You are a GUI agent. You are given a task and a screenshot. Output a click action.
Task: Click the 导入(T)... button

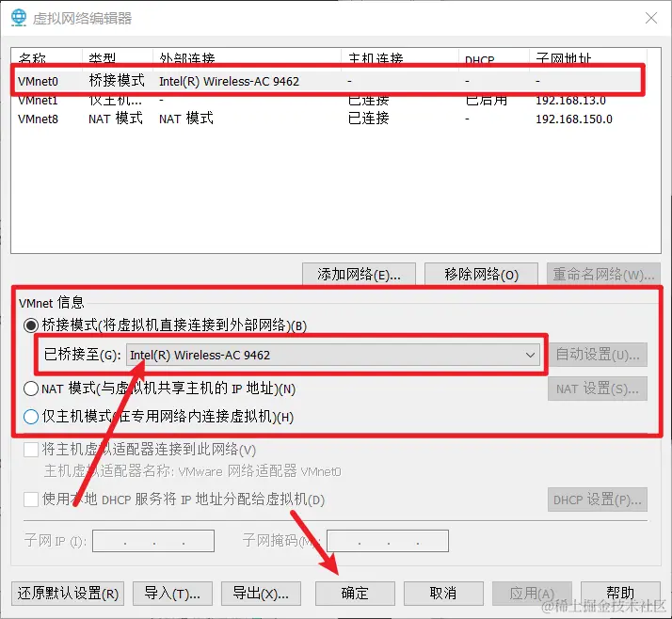pos(172,594)
